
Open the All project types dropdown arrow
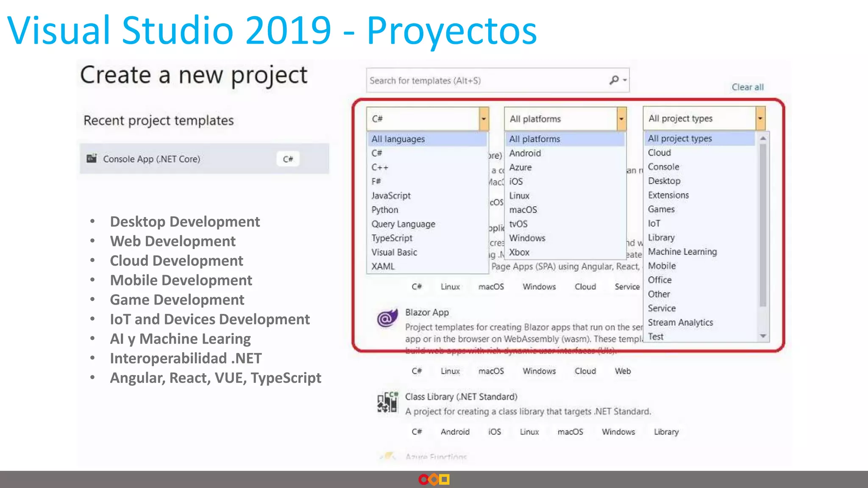click(x=760, y=118)
